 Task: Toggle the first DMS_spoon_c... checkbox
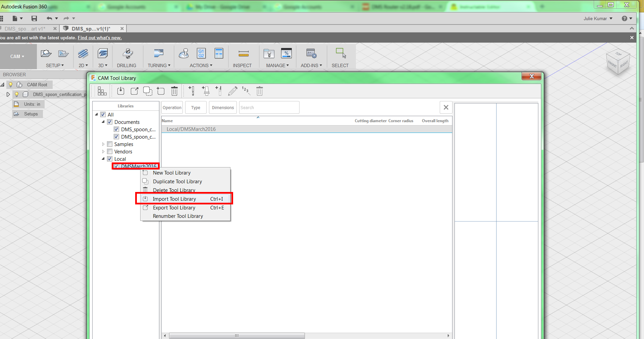point(116,129)
